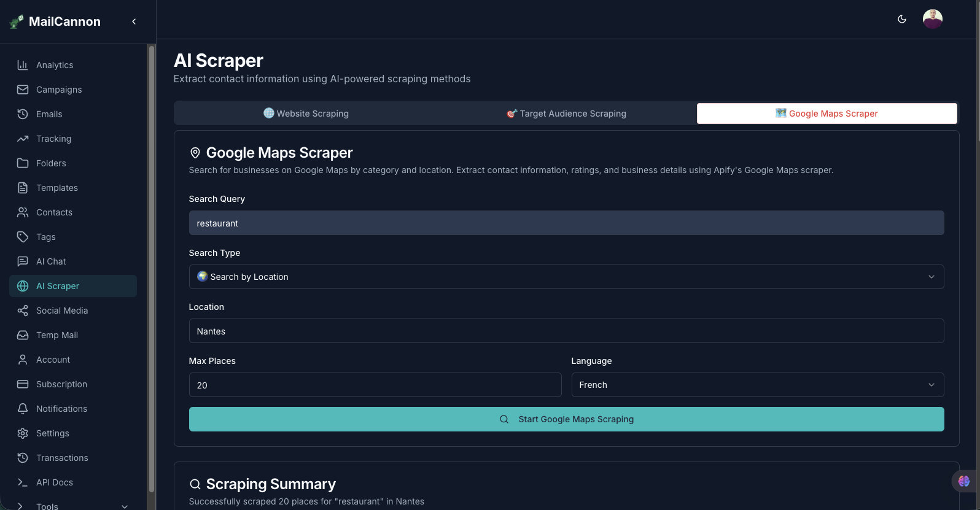Switch to the Website Scraping tab

(x=306, y=114)
